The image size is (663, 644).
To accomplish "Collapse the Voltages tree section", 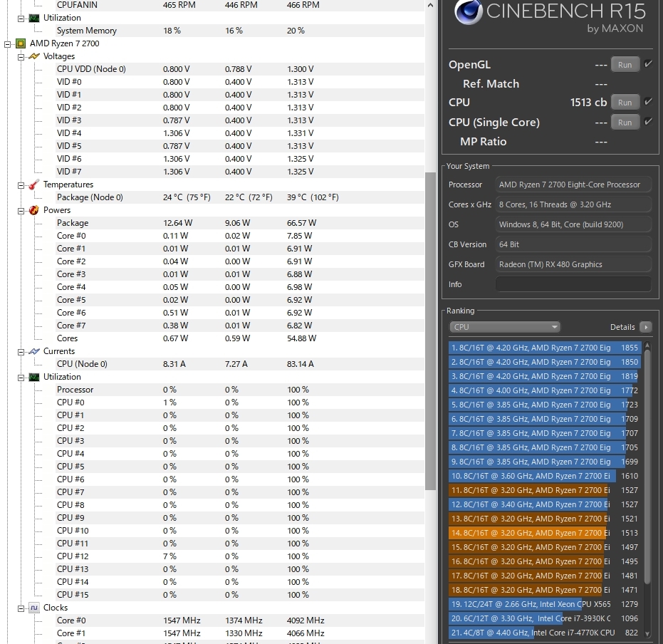I will pyautogui.click(x=21, y=57).
